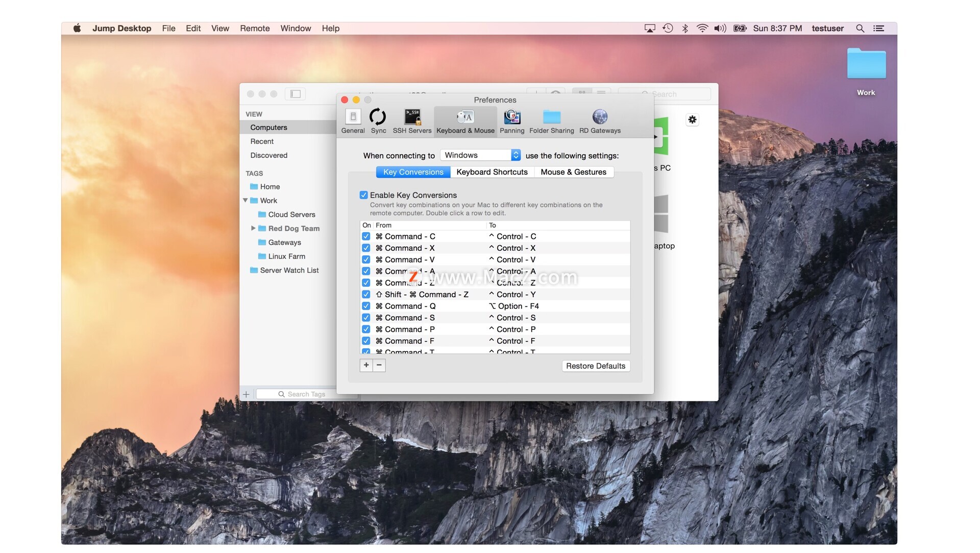Expand the Red Dog Team folder
980x553 pixels.
tap(253, 228)
